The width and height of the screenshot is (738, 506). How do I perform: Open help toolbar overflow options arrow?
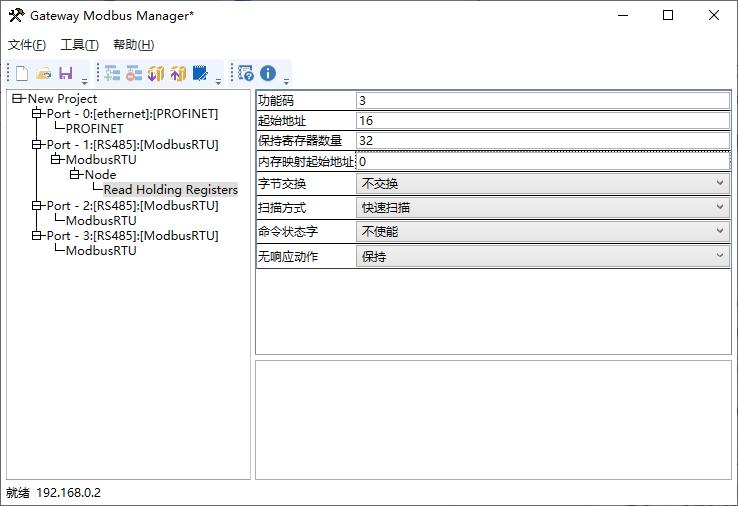286,81
